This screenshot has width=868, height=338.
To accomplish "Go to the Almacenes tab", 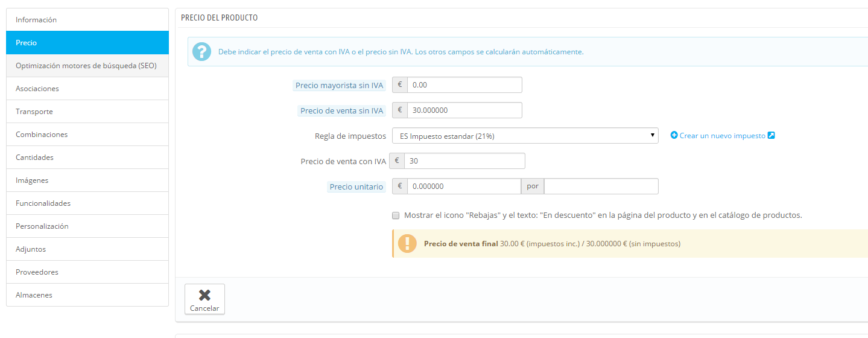I will (87, 295).
